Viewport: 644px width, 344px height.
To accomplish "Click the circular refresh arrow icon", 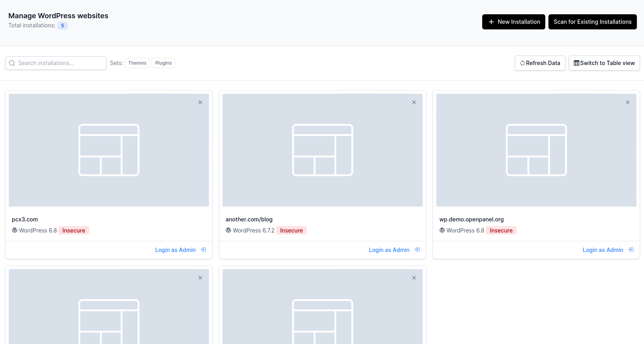I will pyautogui.click(x=522, y=63).
